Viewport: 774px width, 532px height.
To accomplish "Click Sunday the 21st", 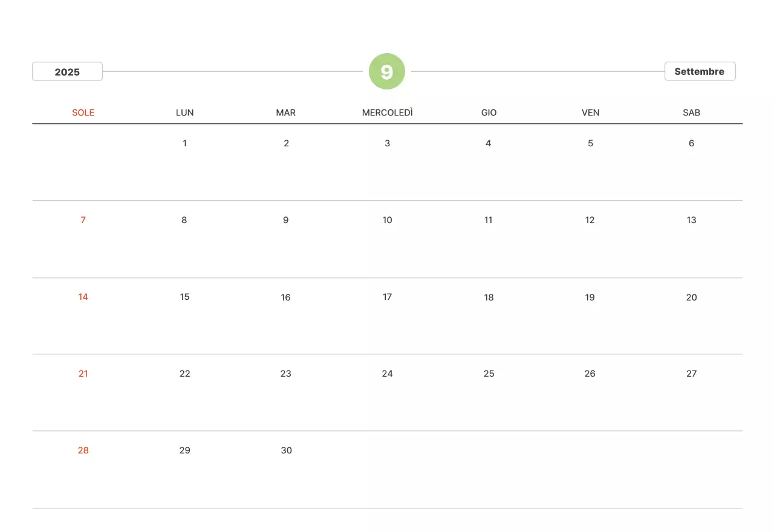I will (x=83, y=374).
